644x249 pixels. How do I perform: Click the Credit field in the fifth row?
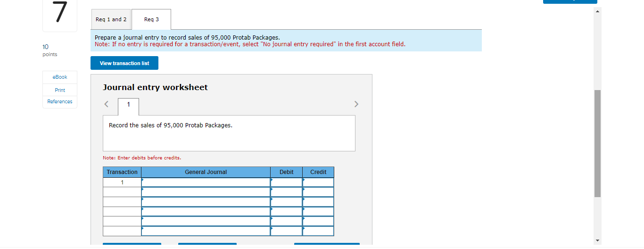pos(318,221)
